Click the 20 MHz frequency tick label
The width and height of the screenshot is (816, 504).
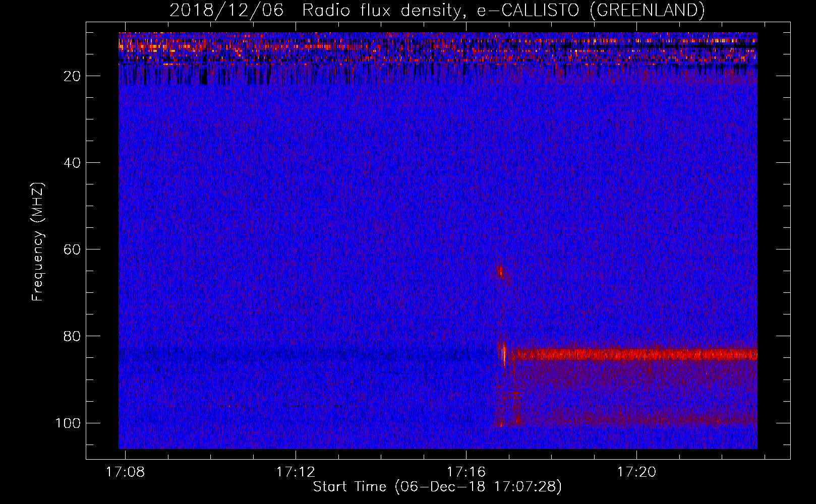[73, 76]
